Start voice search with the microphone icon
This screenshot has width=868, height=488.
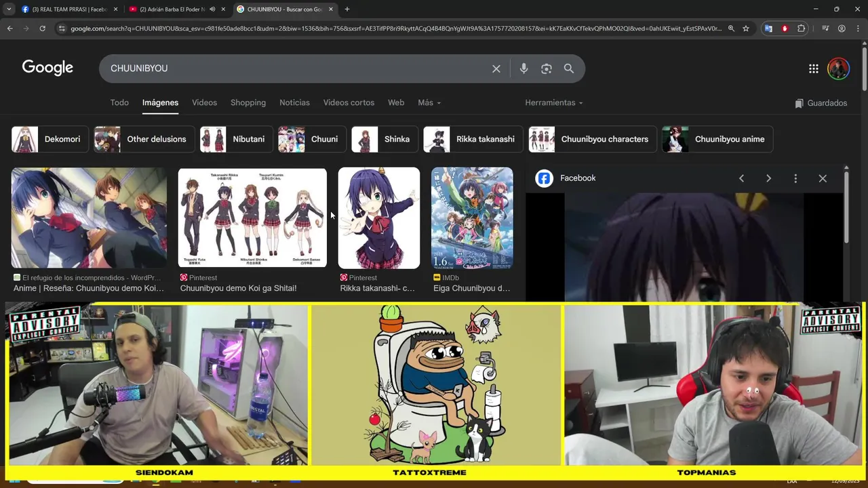[x=524, y=68]
